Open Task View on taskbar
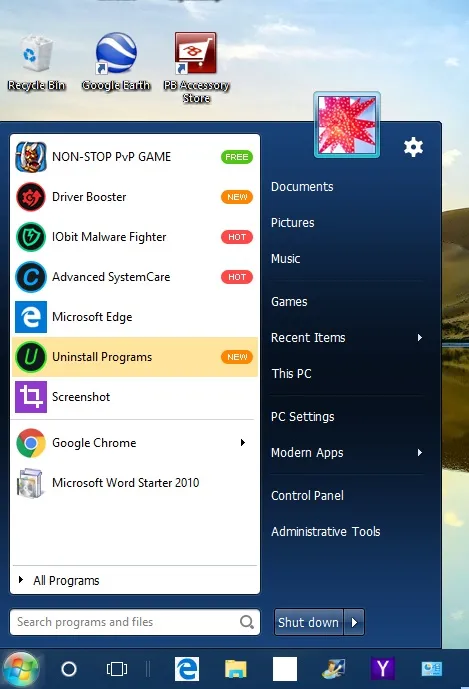This screenshot has height=689, width=469. [117, 669]
